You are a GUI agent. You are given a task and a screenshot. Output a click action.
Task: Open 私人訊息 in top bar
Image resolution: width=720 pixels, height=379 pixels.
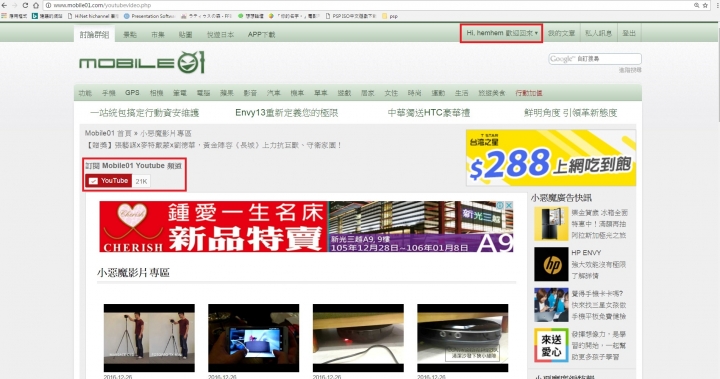click(x=598, y=33)
